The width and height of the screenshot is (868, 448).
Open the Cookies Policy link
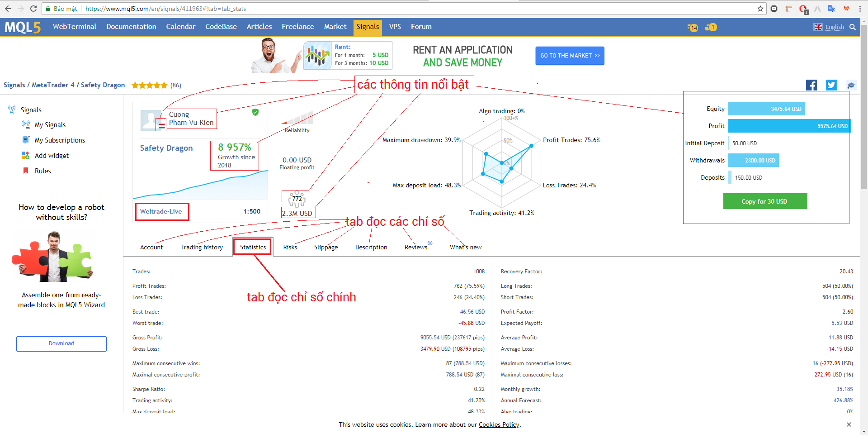(499, 424)
